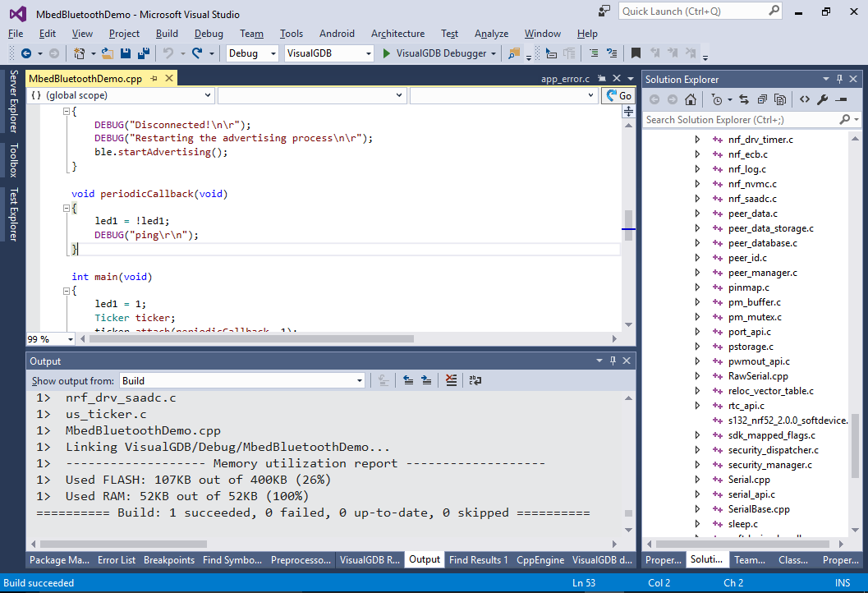
Task: Expand the peer_manager.c tree node
Action: click(x=697, y=273)
